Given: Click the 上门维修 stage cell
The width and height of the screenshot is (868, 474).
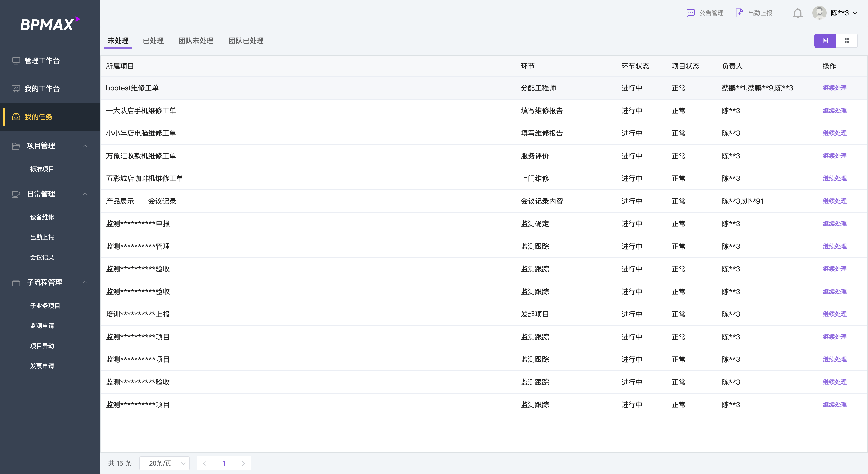Looking at the screenshot, I should 535,178.
